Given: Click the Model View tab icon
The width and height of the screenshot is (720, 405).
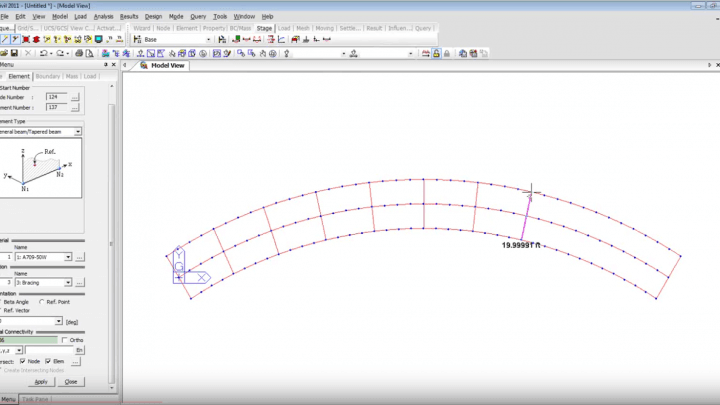Looking at the screenshot, I should (x=144, y=66).
